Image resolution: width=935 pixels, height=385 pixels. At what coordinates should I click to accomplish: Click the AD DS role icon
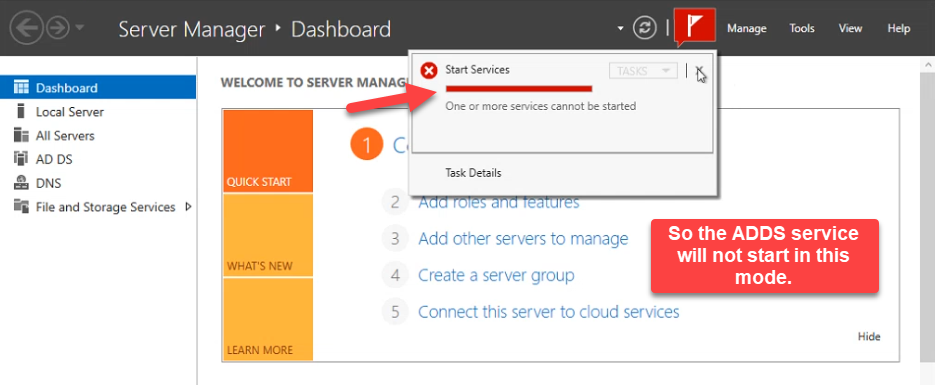point(21,159)
